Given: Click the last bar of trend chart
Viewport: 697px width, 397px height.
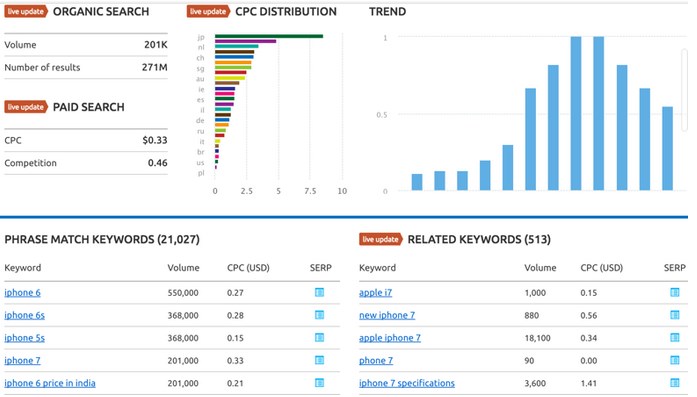Looking at the screenshot, I should tap(668, 148).
